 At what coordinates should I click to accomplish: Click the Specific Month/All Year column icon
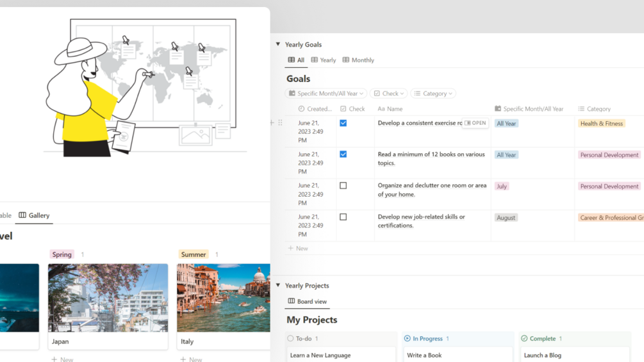click(498, 109)
